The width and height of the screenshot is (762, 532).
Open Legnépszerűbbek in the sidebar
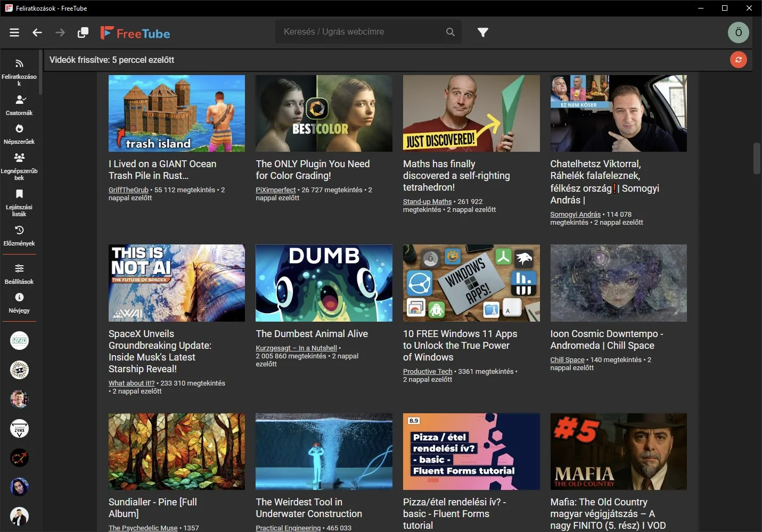19,167
